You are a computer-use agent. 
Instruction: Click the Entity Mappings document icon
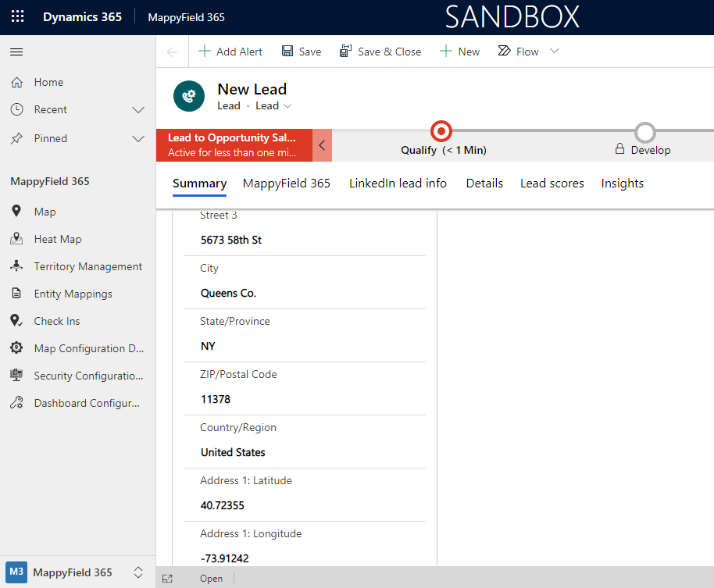click(x=16, y=293)
